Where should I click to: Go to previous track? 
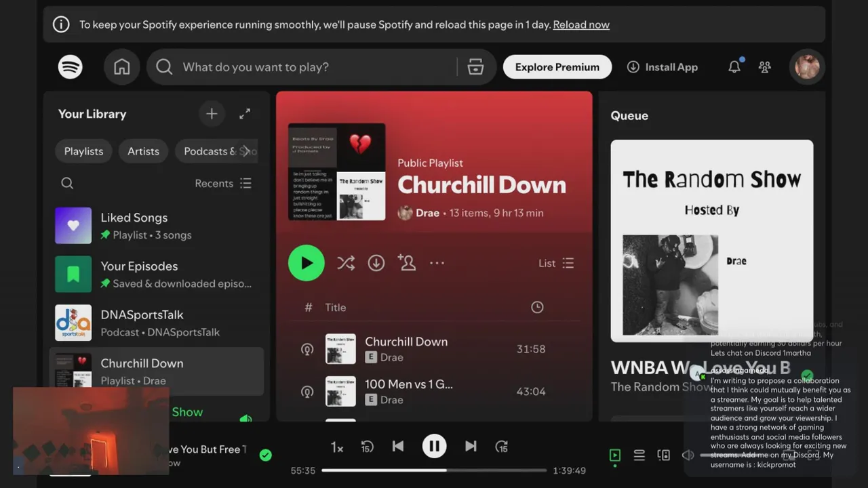398,446
